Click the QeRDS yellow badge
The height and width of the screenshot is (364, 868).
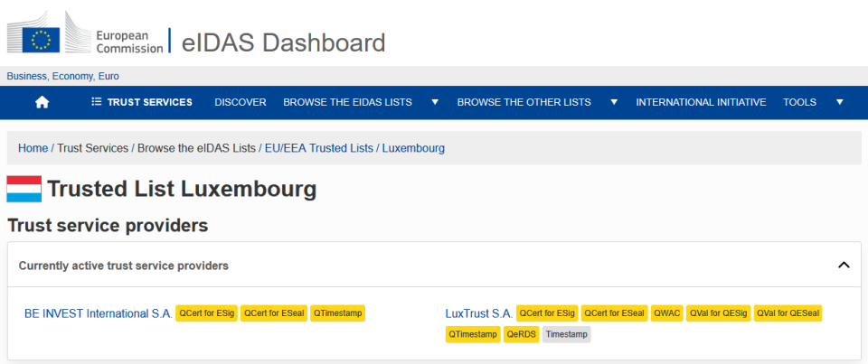tap(522, 334)
